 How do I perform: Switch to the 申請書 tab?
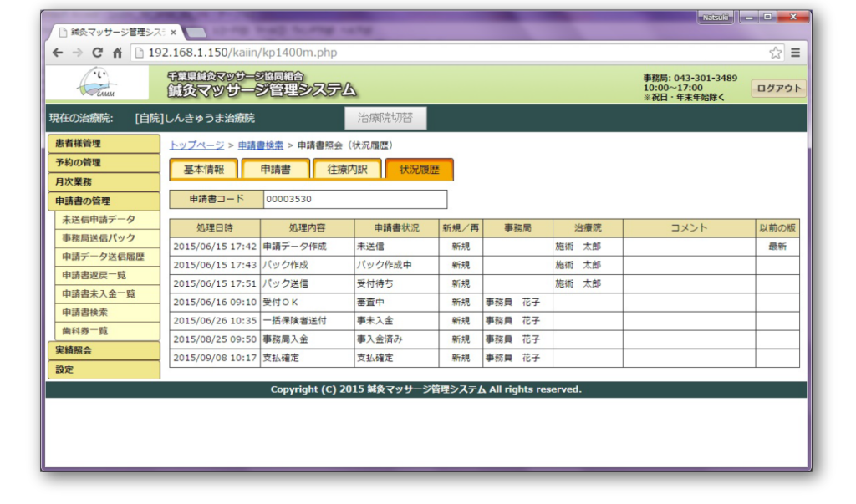276,170
